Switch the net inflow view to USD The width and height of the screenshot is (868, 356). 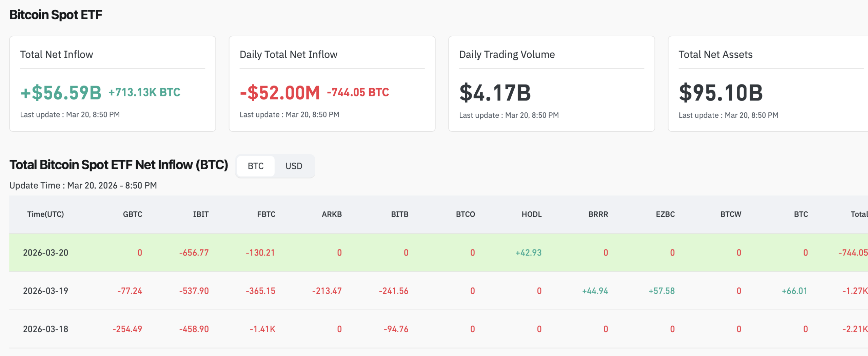pyautogui.click(x=294, y=166)
